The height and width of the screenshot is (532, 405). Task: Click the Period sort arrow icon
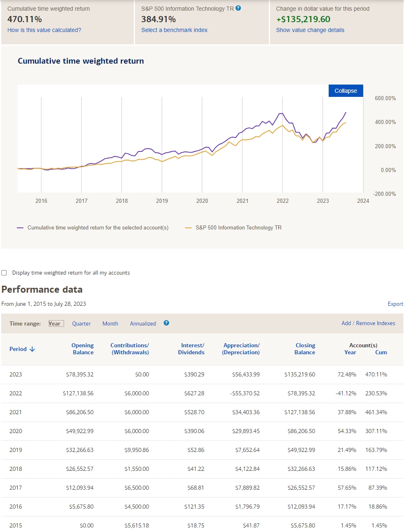(x=32, y=349)
